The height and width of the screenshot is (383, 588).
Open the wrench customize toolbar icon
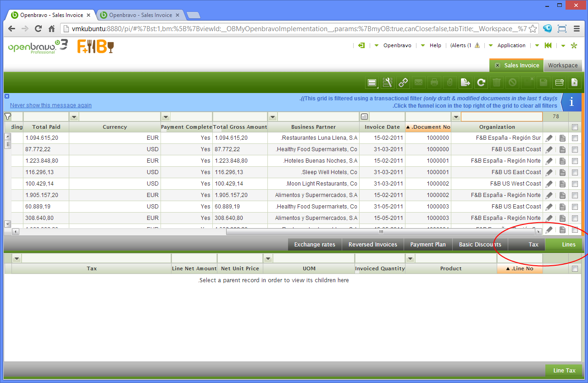pyautogui.click(x=388, y=82)
